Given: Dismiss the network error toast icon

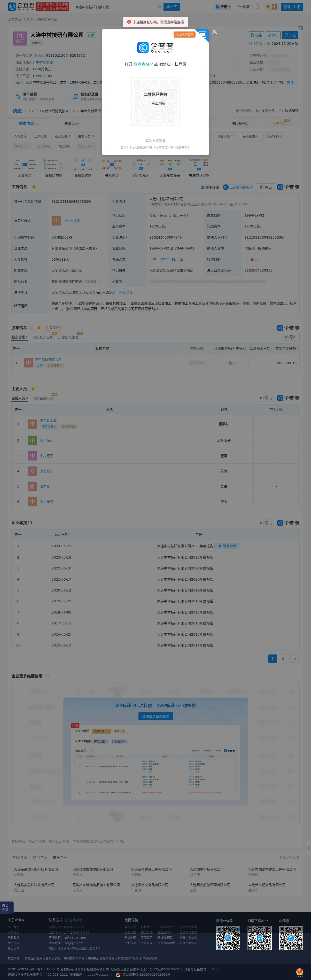Looking at the screenshot, I should click(x=129, y=22).
